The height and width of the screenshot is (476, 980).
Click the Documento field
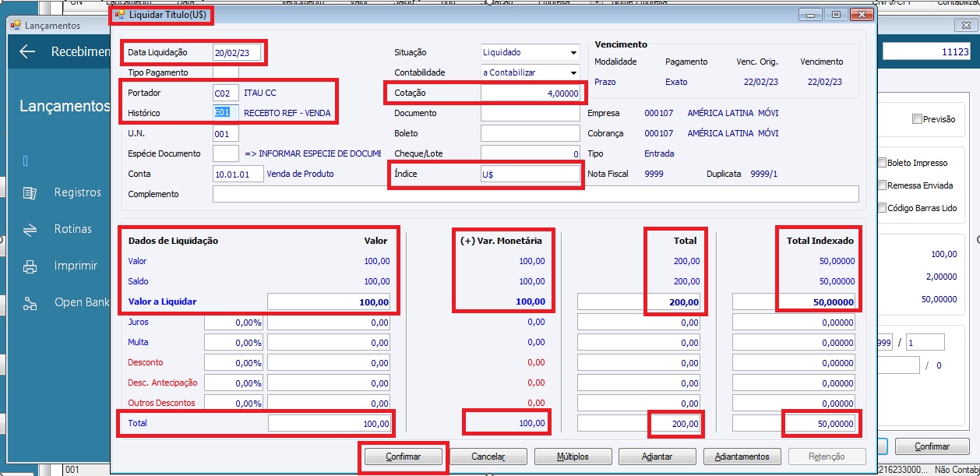coord(531,113)
